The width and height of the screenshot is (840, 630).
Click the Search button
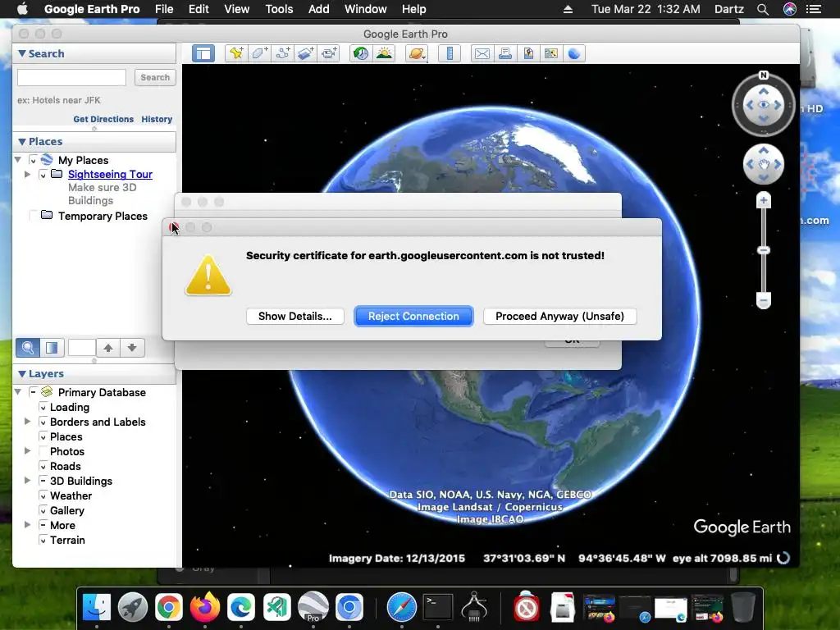click(x=155, y=77)
